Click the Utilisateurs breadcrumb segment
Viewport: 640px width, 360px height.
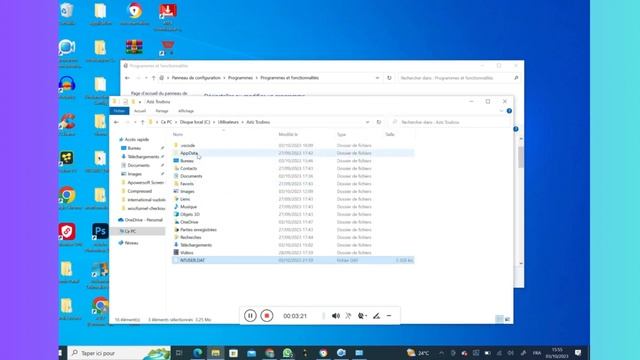(228, 122)
